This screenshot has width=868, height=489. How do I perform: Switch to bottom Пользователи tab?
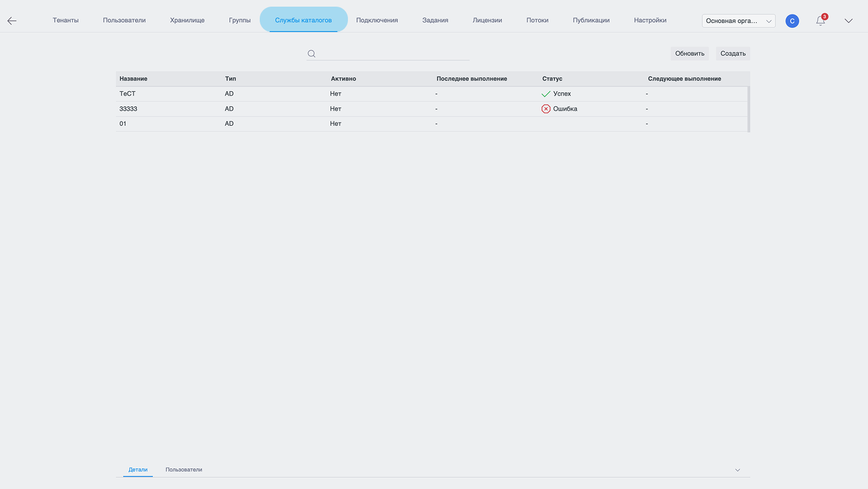click(x=184, y=470)
